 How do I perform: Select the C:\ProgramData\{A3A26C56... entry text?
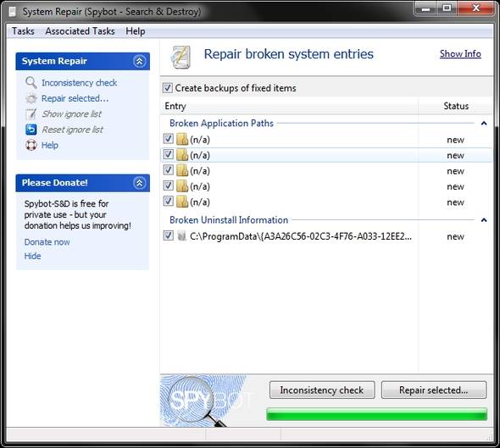click(x=301, y=236)
